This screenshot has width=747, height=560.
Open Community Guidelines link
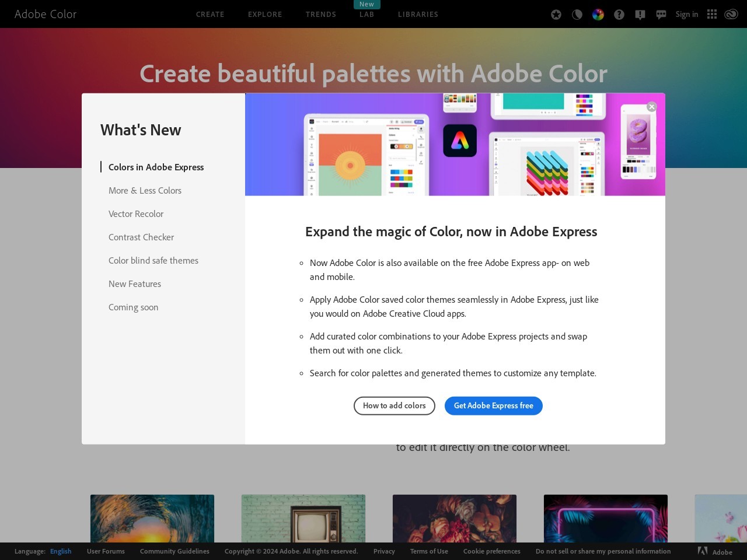click(x=174, y=551)
